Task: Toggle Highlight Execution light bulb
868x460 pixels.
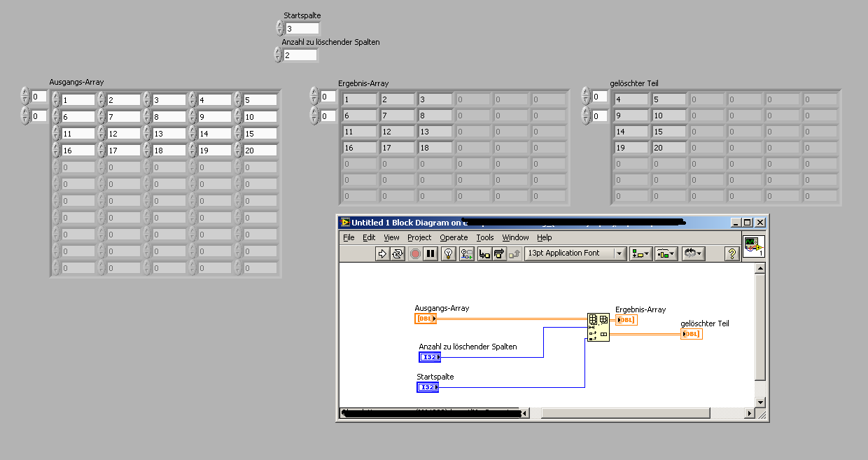Action: pos(449,253)
